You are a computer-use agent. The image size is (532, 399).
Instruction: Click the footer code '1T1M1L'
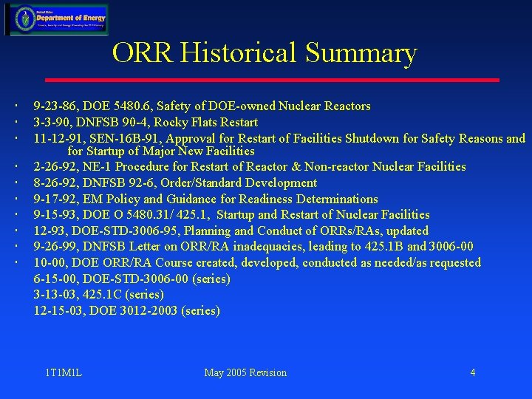tap(64, 373)
